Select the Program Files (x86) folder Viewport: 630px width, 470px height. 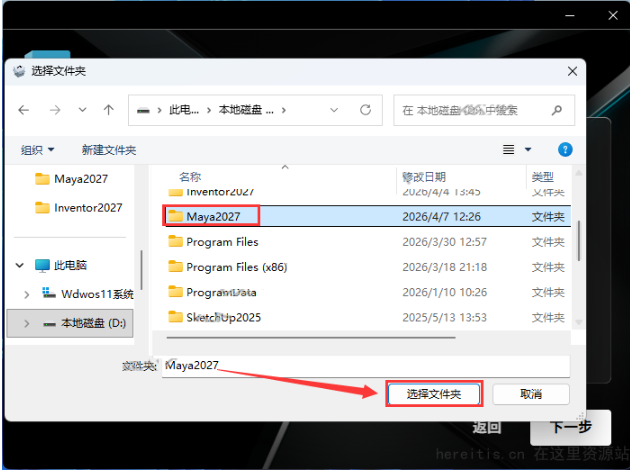[368, 267]
